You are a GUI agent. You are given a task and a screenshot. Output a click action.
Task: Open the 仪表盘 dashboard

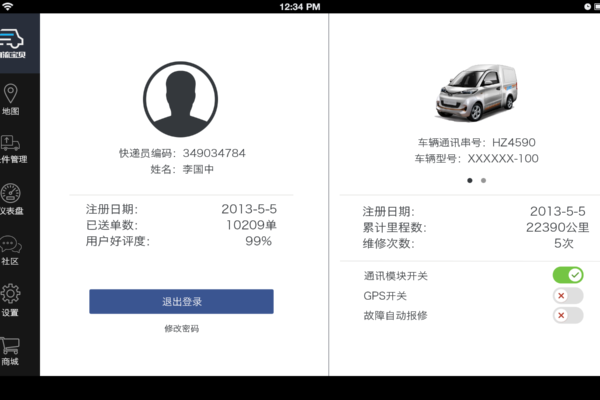click(x=11, y=199)
